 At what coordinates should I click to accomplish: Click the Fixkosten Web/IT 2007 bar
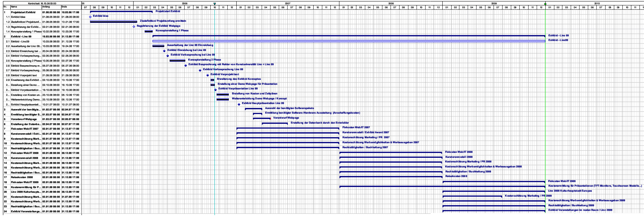click(288, 128)
